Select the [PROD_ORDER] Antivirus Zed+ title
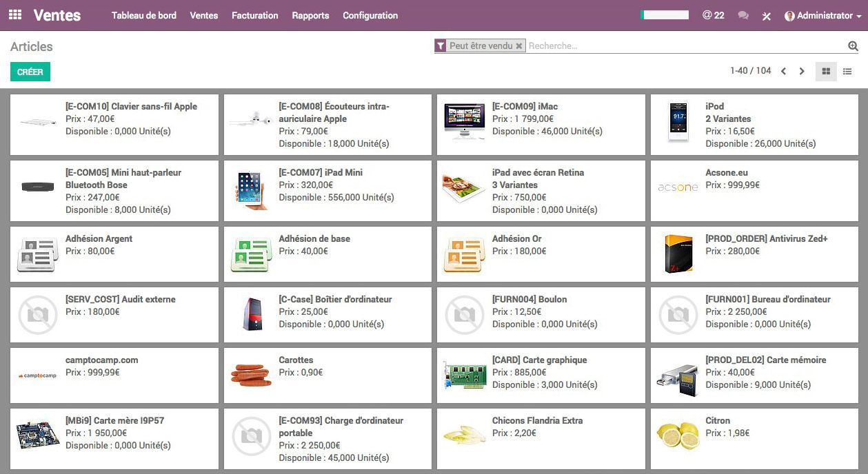This screenshot has width=868, height=474. (x=767, y=238)
